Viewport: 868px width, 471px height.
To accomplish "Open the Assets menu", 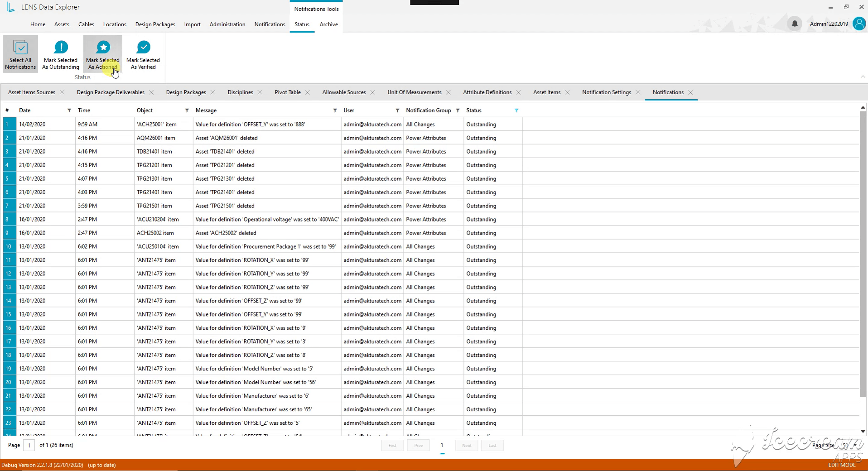I will [62, 24].
